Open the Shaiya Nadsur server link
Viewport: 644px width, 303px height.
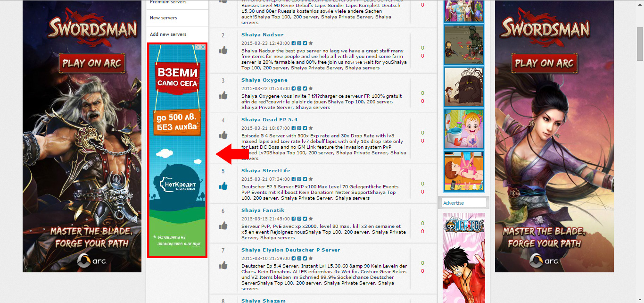click(263, 35)
